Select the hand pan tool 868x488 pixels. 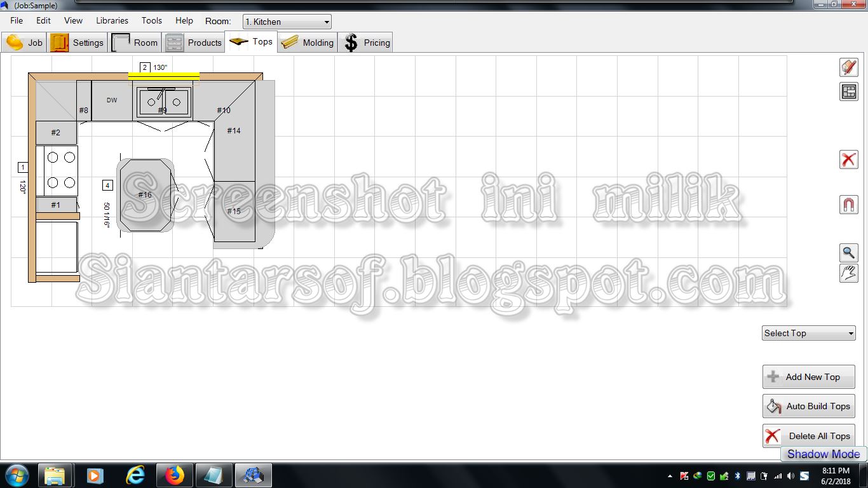pyautogui.click(x=848, y=273)
